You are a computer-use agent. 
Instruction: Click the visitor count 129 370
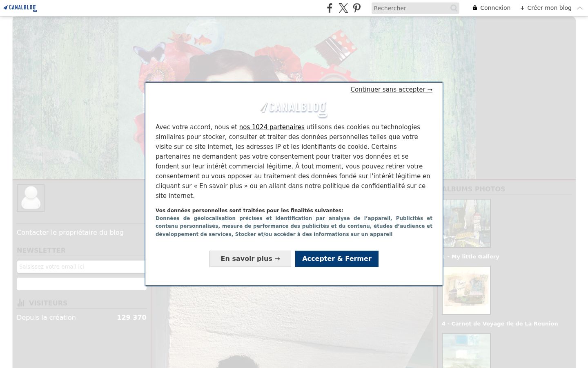(131, 318)
